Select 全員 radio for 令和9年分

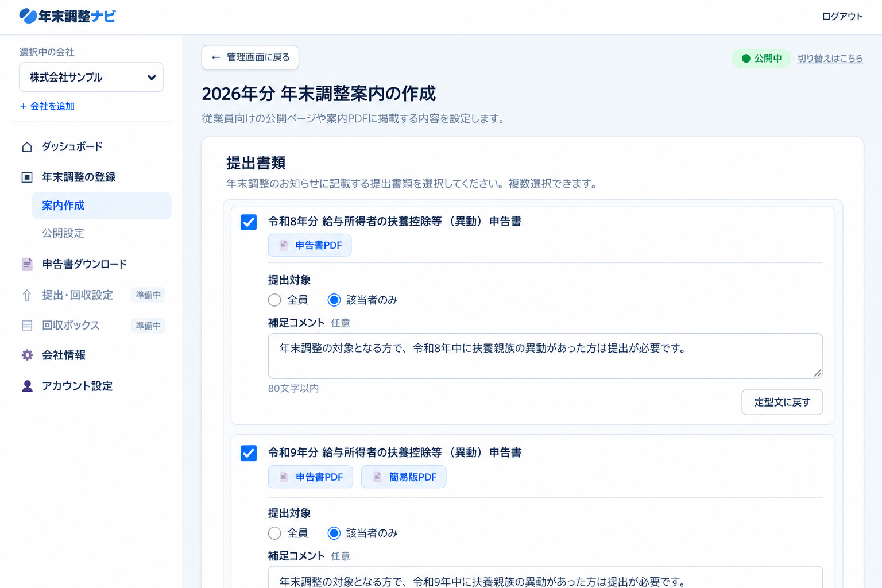[274, 533]
